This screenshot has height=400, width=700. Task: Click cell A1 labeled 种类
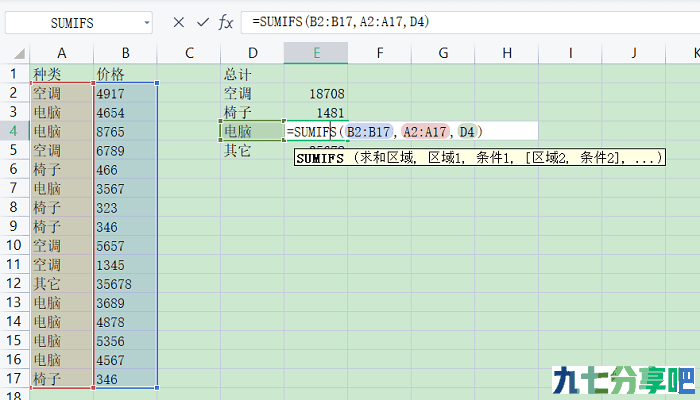[x=62, y=74]
